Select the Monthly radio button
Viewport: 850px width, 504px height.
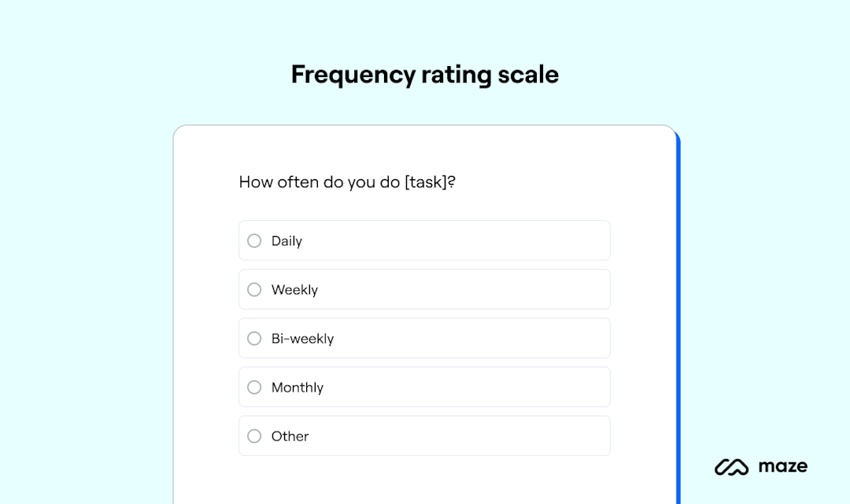pyautogui.click(x=254, y=387)
